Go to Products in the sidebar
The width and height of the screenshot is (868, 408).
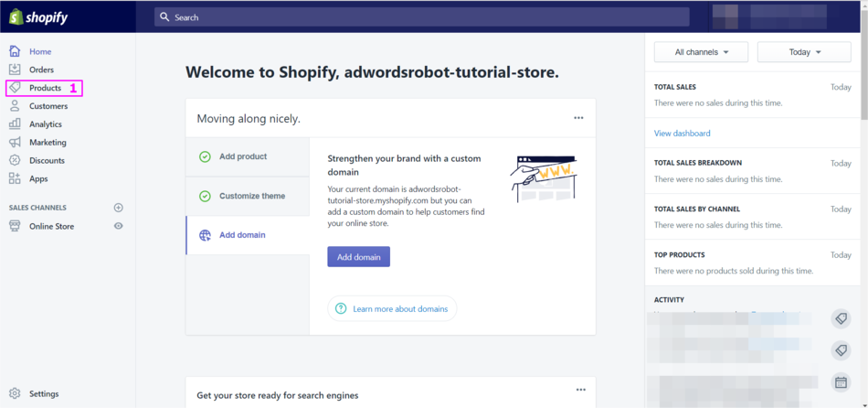pyautogui.click(x=45, y=88)
